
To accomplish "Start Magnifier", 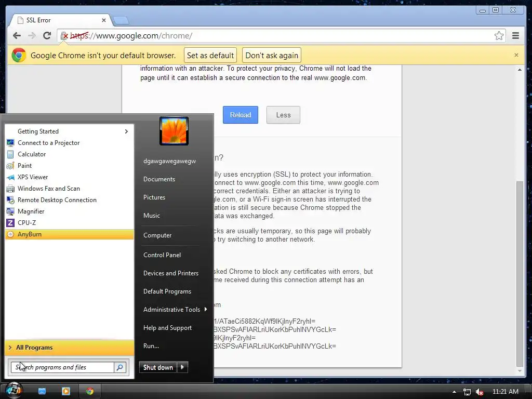I will (70, 211).
